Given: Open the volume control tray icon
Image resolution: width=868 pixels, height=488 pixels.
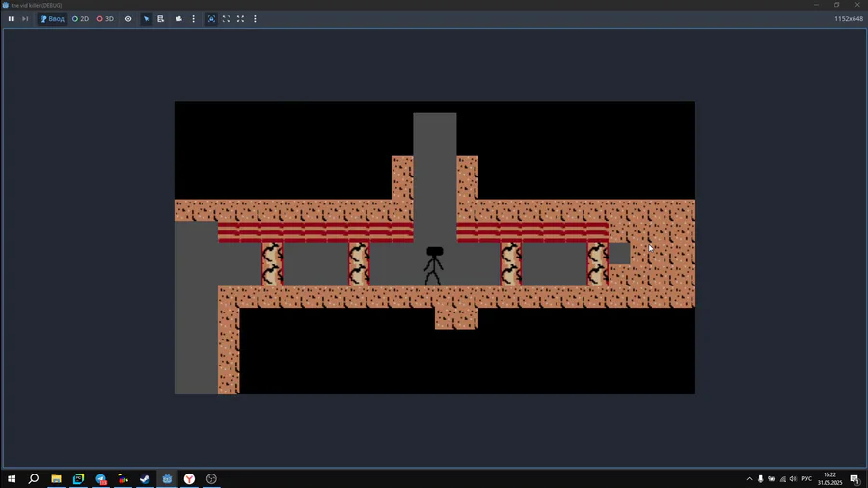Looking at the screenshot, I should pos(793,479).
